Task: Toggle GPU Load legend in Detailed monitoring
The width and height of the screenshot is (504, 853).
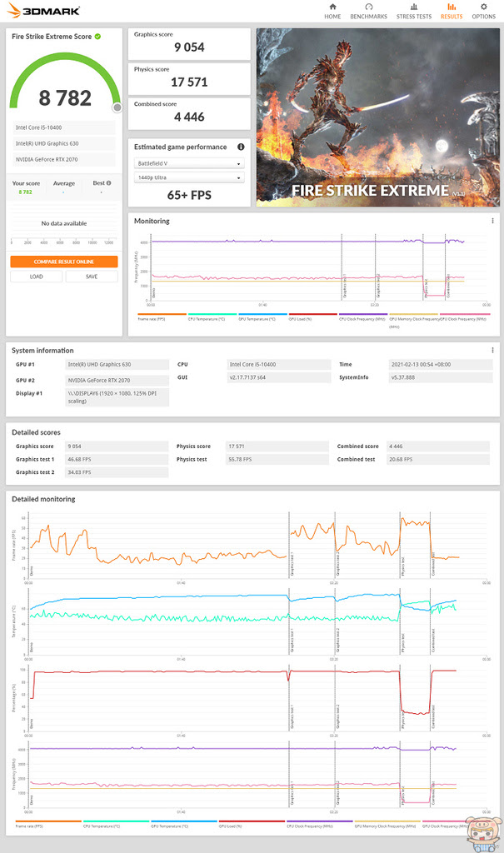Action: pyautogui.click(x=252, y=824)
